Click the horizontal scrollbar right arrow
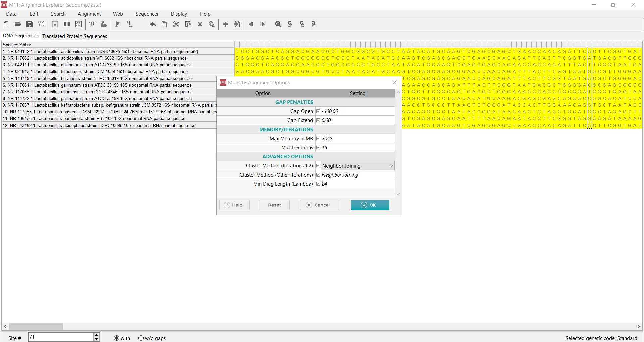The height and width of the screenshot is (342, 644). tap(638, 326)
